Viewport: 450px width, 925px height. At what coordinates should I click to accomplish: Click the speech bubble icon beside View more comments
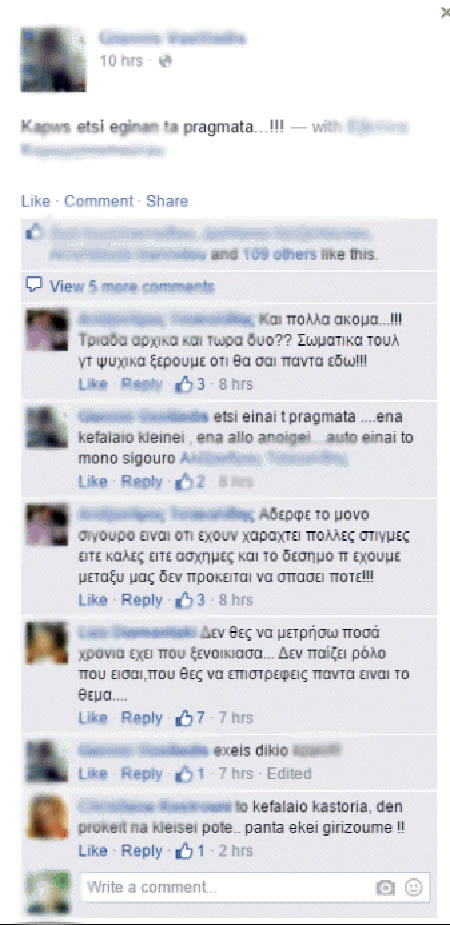coord(34,286)
